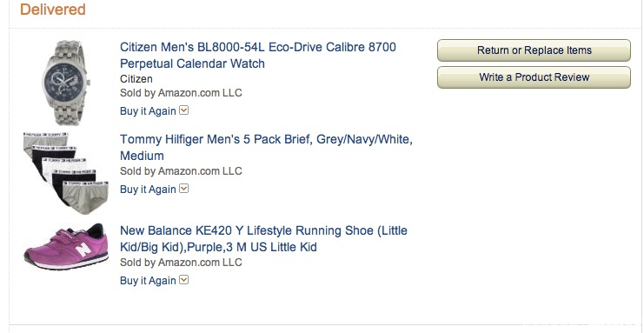The height and width of the screenshot is (333, 644).
Task: Click the Return or Replace Items button
Action: 534,50
